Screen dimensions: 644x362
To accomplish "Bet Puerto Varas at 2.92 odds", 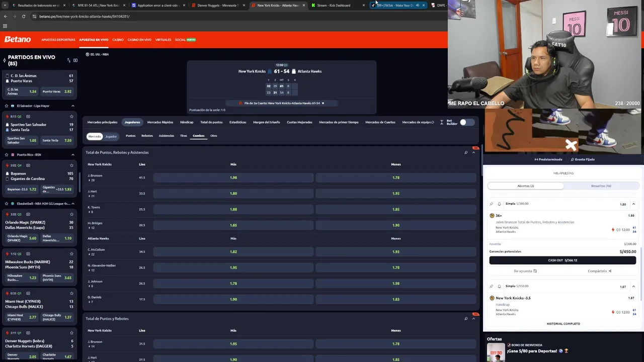I will (57, 92).
